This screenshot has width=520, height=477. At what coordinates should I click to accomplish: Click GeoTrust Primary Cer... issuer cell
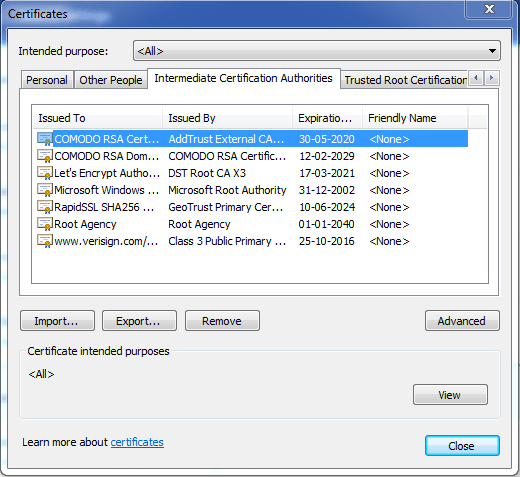click(226, 207)
